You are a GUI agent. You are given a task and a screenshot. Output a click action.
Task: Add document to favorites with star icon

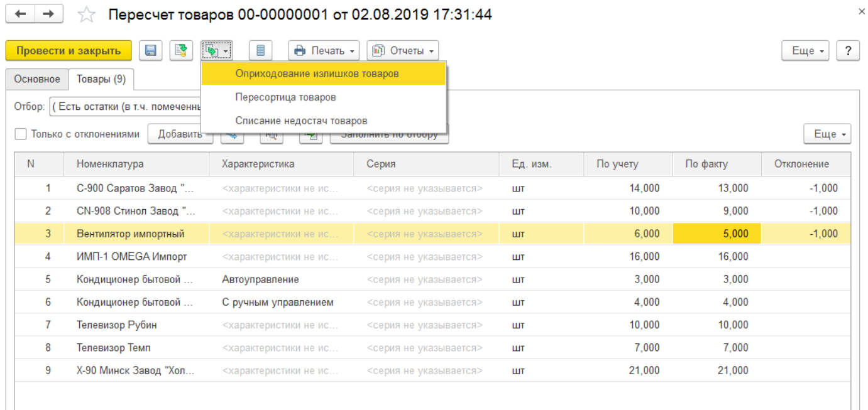pyautogui.click(x=86, y=15)
